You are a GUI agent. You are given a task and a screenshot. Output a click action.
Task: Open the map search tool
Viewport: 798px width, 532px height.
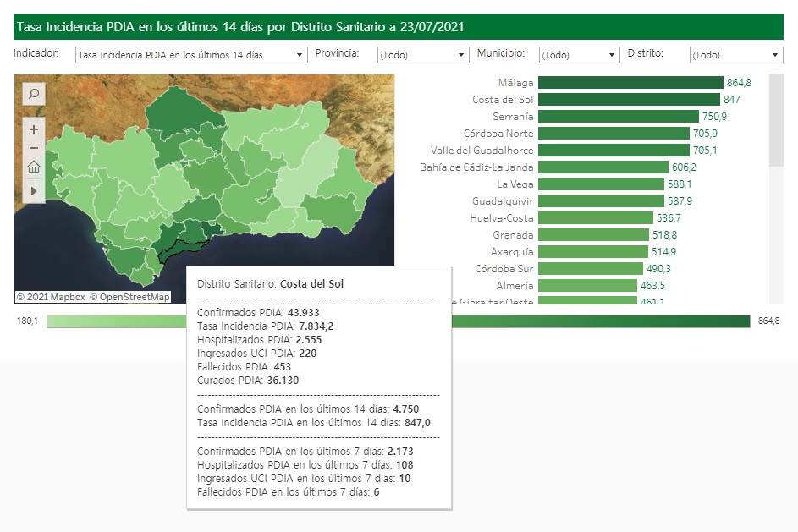tap(34, 94)
